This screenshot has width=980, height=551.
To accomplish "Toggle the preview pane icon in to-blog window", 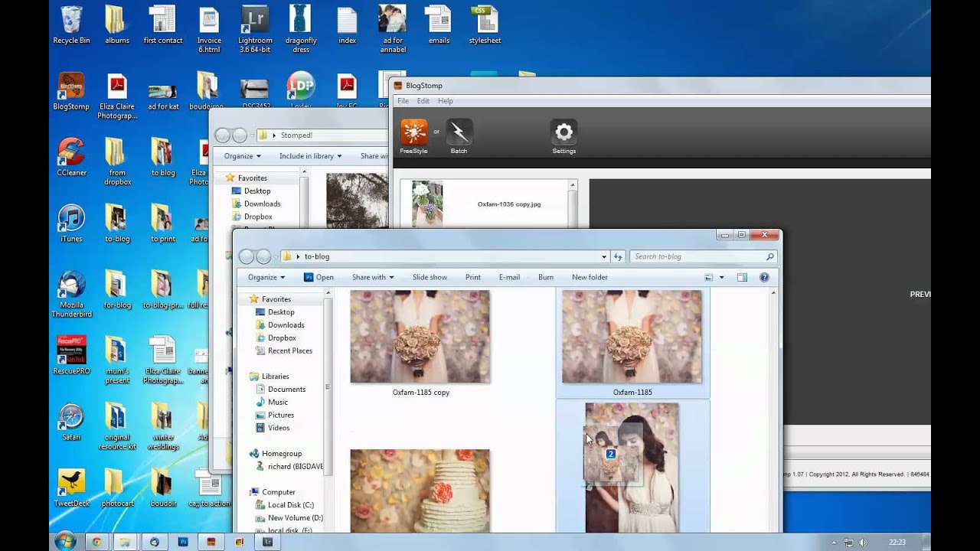I will [x=742, y=277].
